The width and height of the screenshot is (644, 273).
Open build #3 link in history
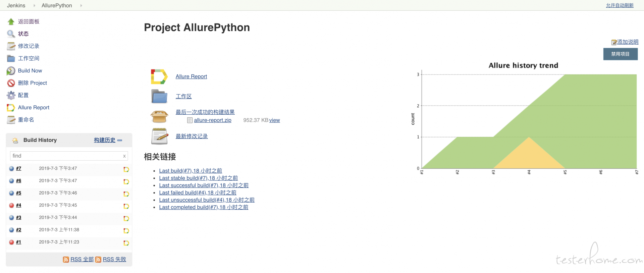click(x=18, y=217)
